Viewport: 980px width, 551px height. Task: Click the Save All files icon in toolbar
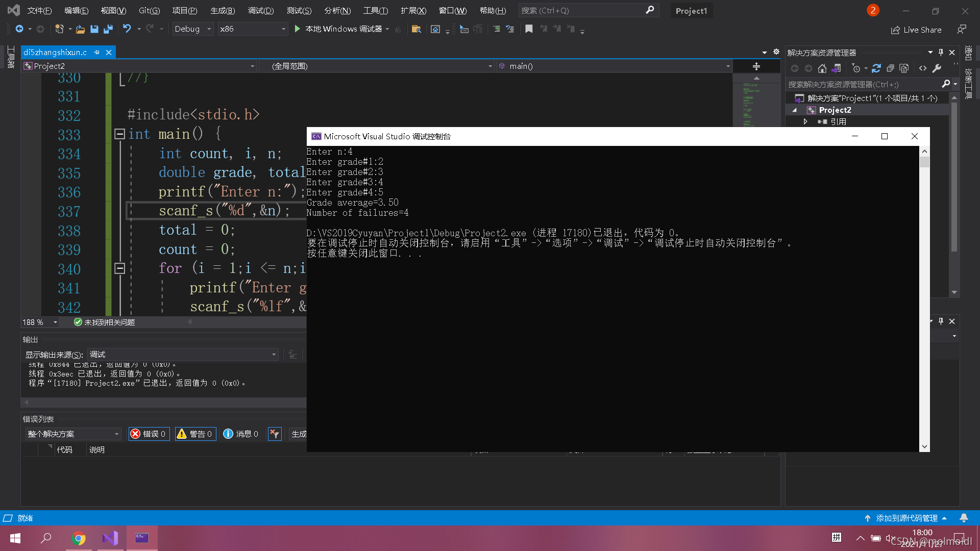108,29
